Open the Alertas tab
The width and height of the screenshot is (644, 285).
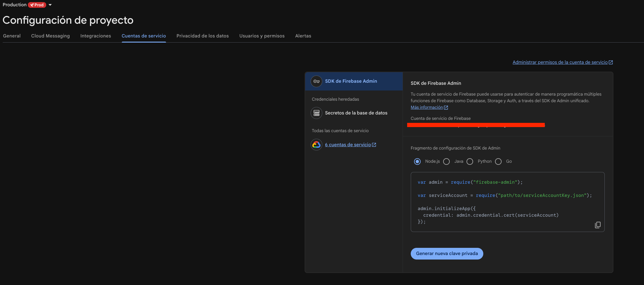pyautogui.click(x=303, y=36)
